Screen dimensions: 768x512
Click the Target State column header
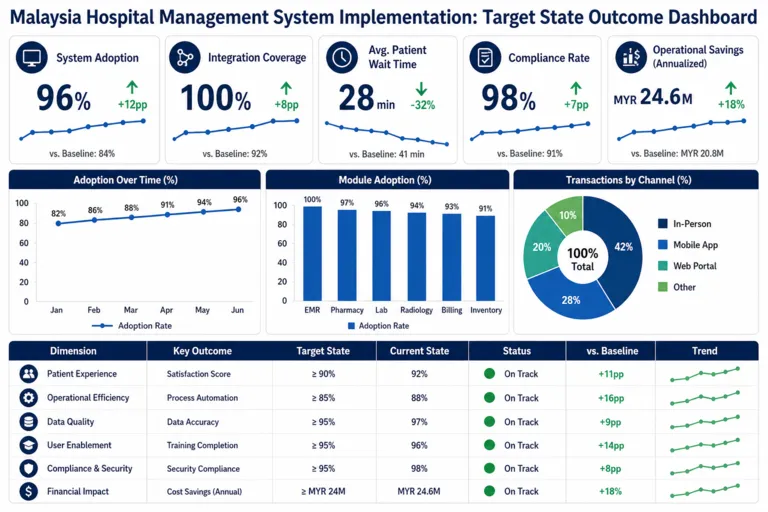(323, 351)
